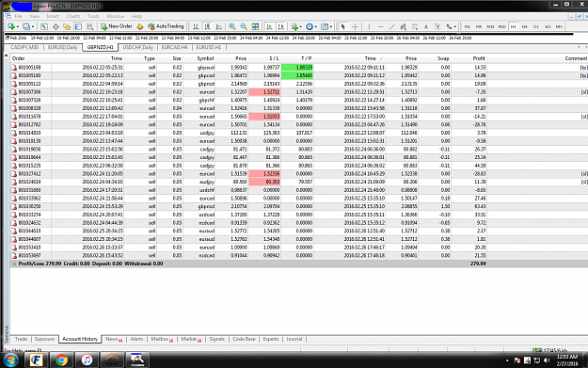Open iTunes from the taskbar
The height and width of the screenshot is (368, 588).
[87, 360]
